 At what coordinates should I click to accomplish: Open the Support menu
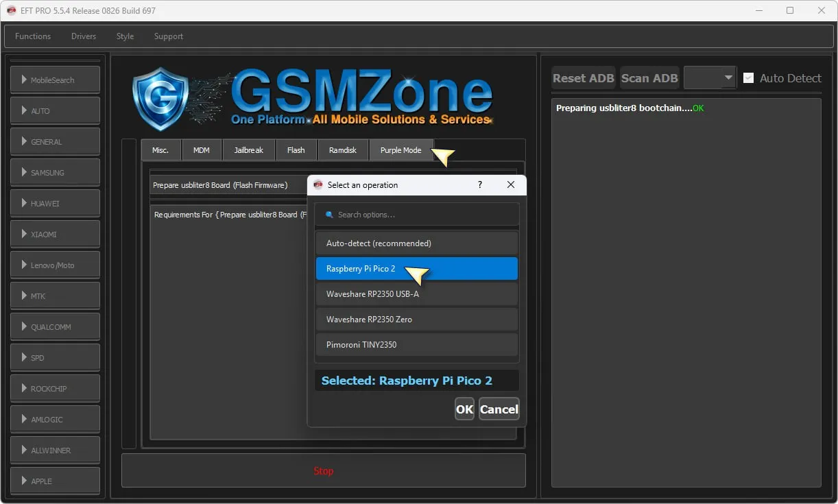(x=169, y=36)
